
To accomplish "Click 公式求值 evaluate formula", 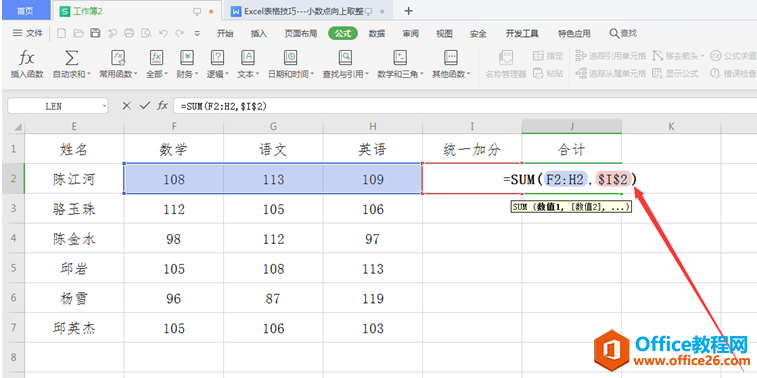I will tap(733, 56).
